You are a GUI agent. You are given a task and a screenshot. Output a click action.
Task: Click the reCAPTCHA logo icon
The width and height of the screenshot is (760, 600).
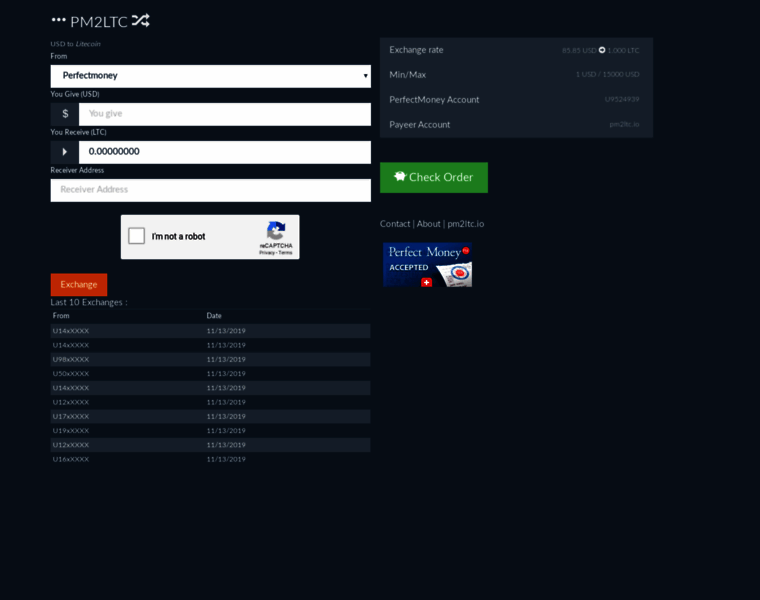coord(276,231)
